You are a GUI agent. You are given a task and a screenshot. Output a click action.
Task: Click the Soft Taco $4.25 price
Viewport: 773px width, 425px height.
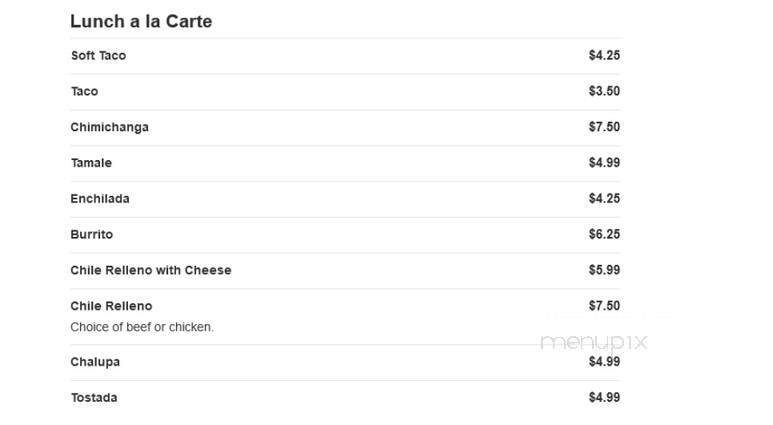604,55
